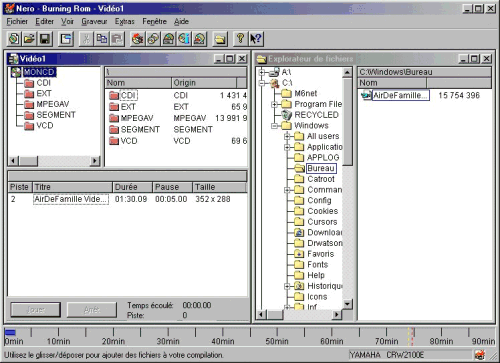
Task: Start Burn CD from toolbar icon
Action: point(138,39)
